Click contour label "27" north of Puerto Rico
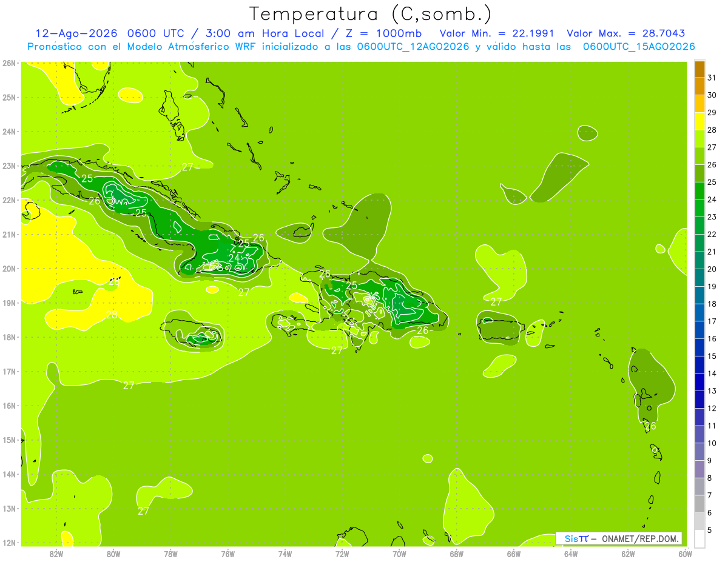 [496, 301]
